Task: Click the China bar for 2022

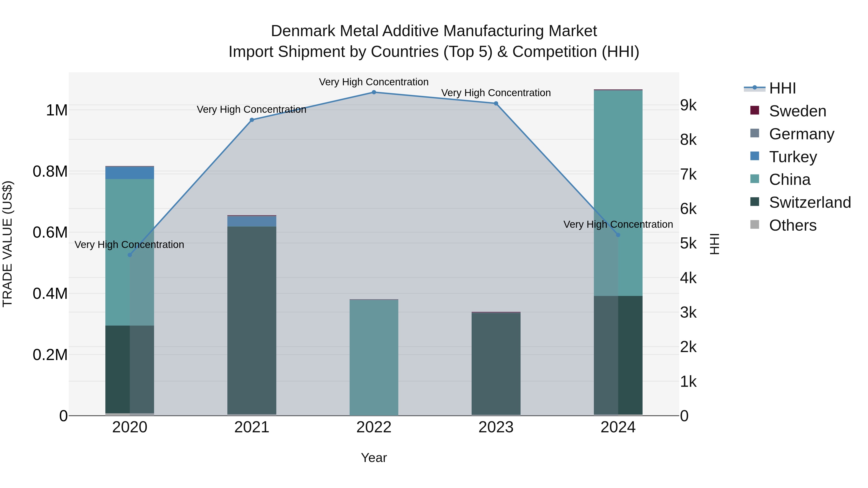Action: click(374, 357)
